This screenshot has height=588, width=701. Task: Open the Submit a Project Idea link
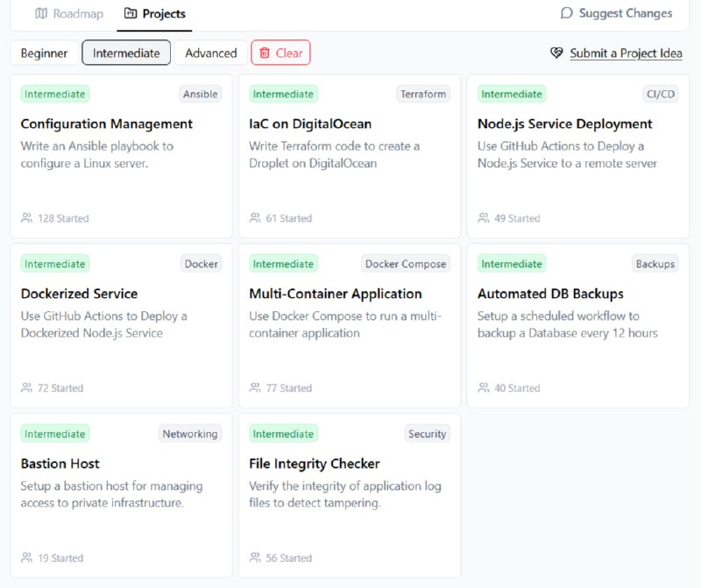click(626, 53)
